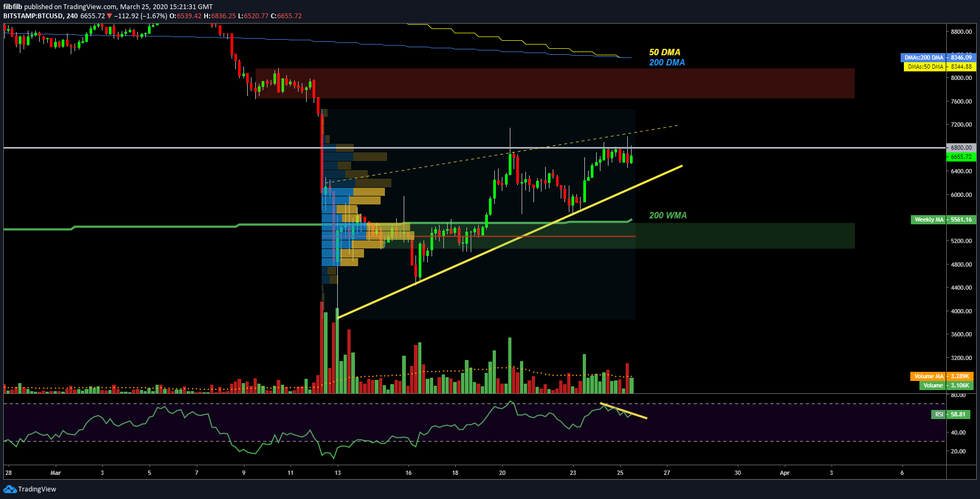
Task: Click the 8800.00 price axis value
Action: pyautogui.click(x=961, y=32)
